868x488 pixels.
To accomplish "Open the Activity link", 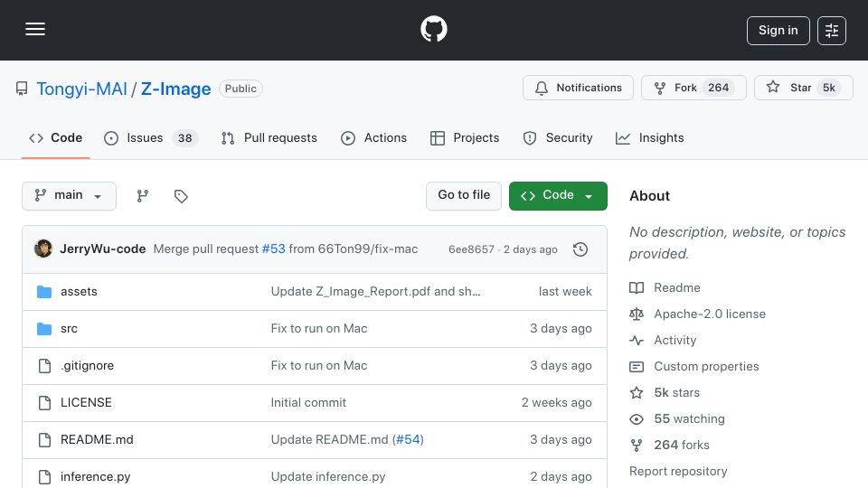I will pos(675,341).
